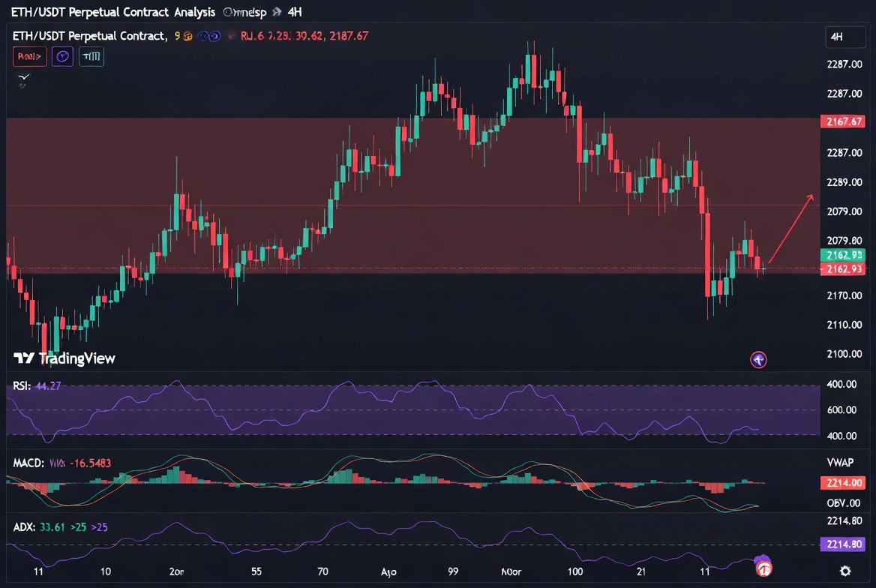Click the orange circle icon after the symbol name
This screenshot has height=588, width=876.
click(188, 35)
